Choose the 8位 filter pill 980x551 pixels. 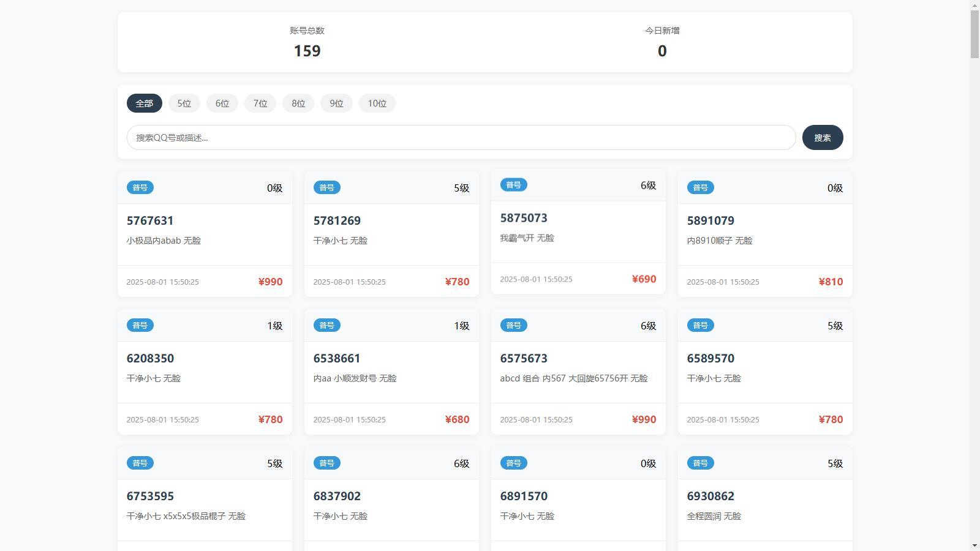pyautogui.click(x=298, y=103)
